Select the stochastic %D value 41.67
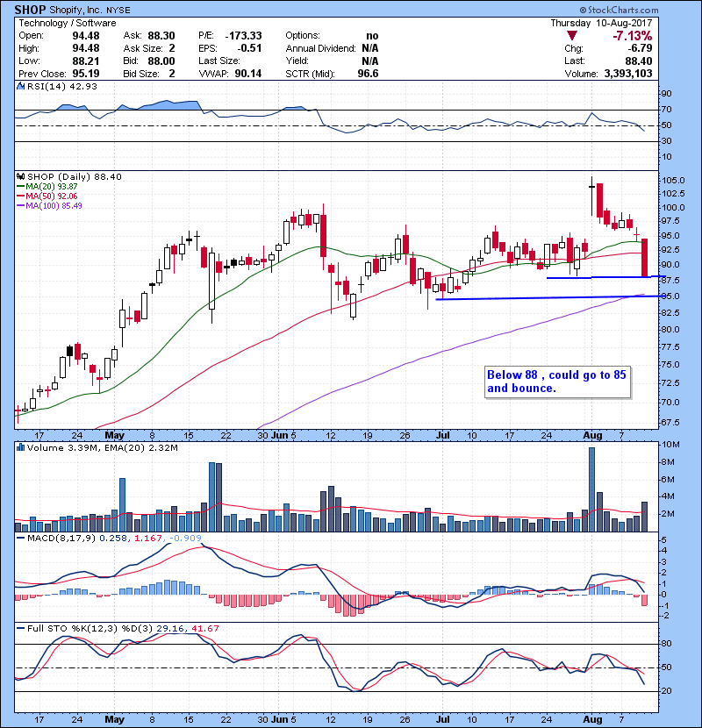This screenshot has width=702, height=728. pos(205,628)
